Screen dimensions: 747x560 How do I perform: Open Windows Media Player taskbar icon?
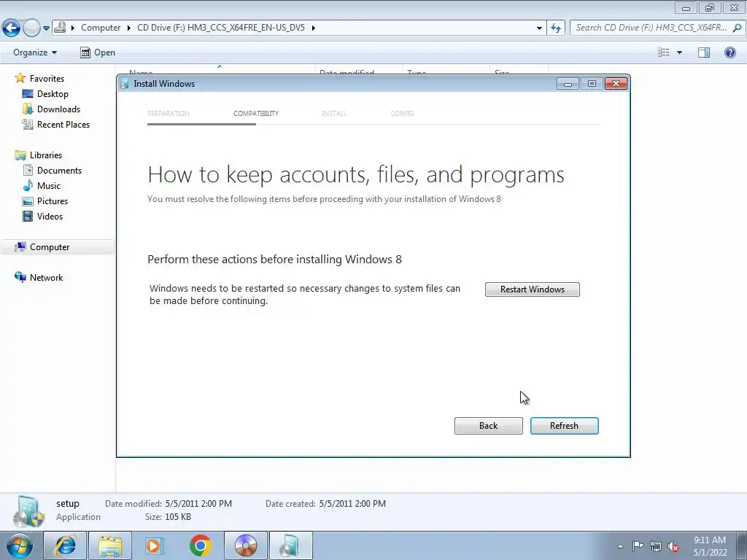tap(154, 545)
